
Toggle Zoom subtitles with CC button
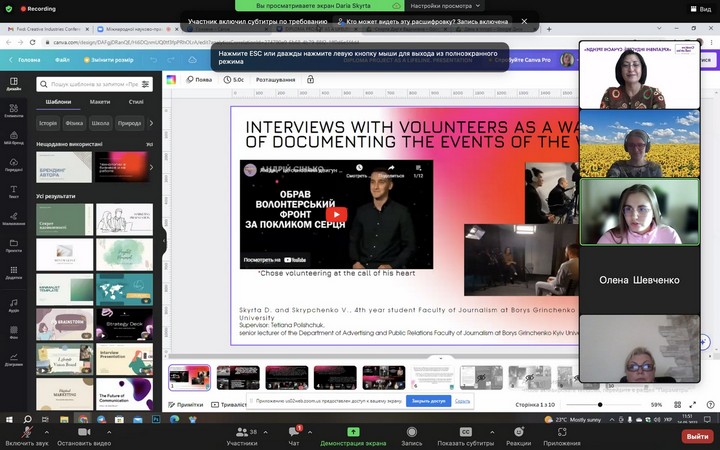(x=466, y=432)
